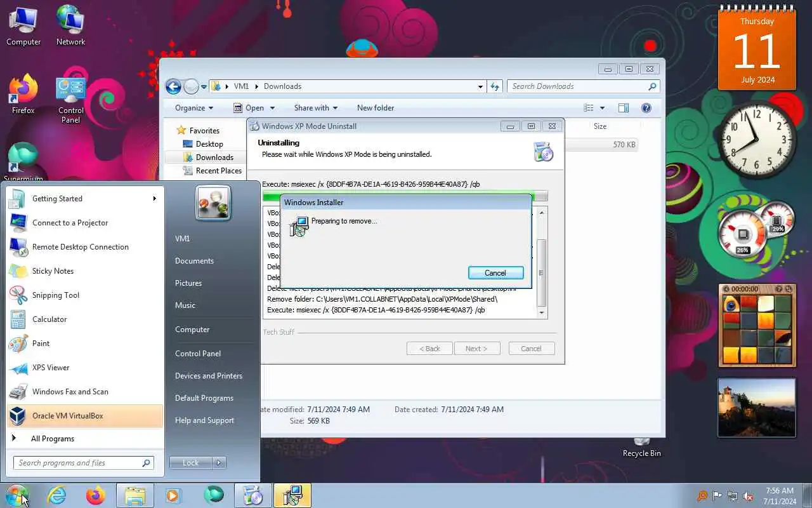Click the muted volume tray icon
Viewport: 812px width, 508px height.
(749, 496)
